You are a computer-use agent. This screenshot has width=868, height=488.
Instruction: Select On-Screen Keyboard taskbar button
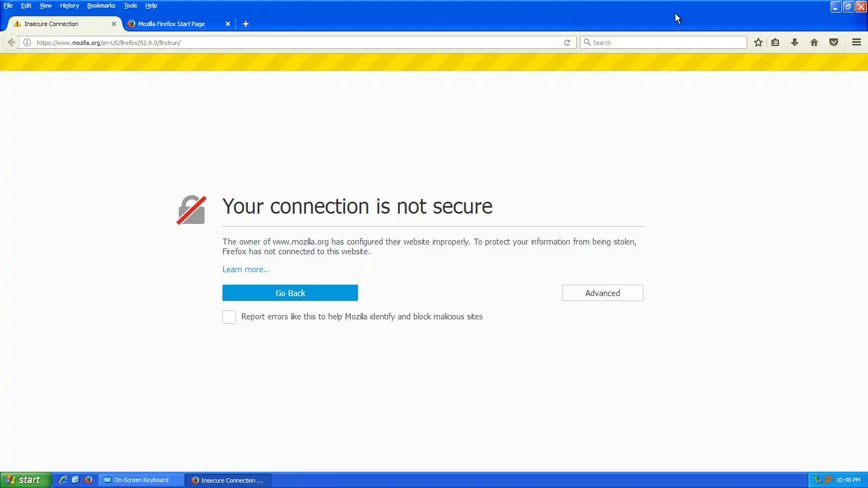141,480
